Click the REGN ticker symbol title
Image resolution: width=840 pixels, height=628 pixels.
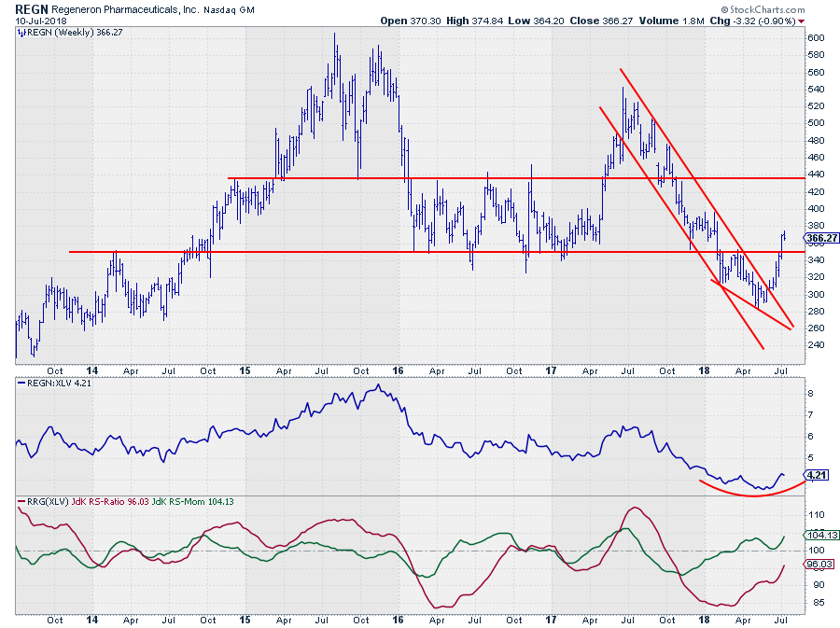tap(32, 9)
